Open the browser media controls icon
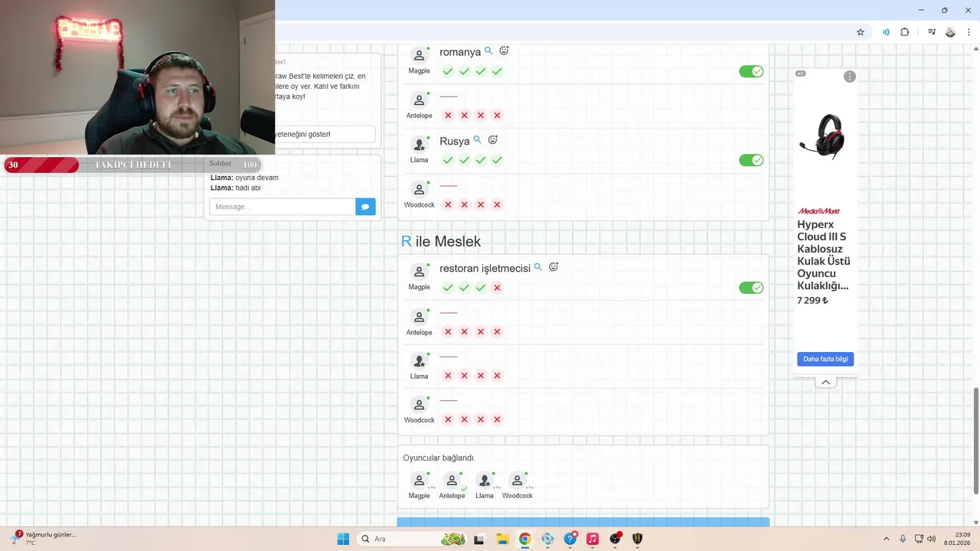 point(932,32)
